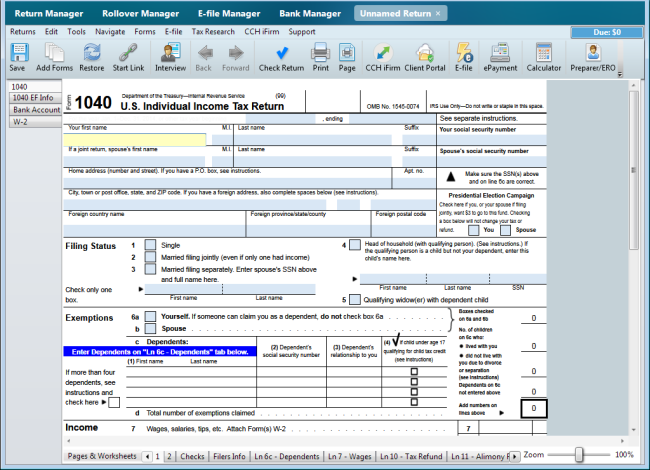Open the Tax Research menu
The width and height of the screenshot is (650, 470).
(213, 31)
